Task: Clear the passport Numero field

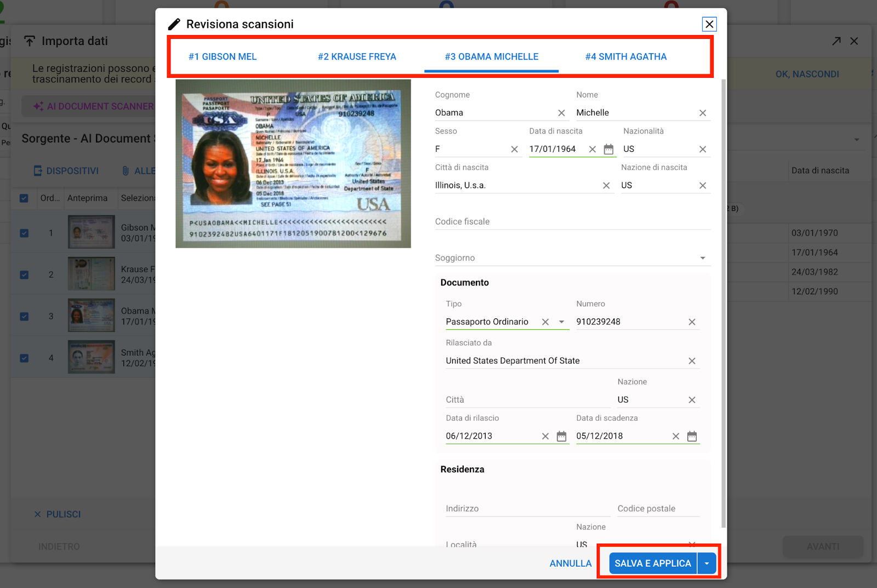Action: click(692, 322)
